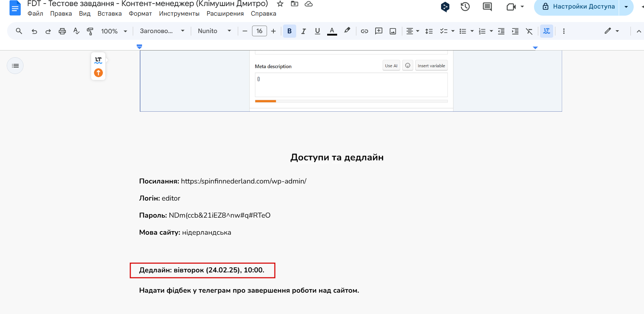This screenshot has height=314, width=644.
Task: Click Use AI in the embedded screenshot
Action: pos(391,66)
